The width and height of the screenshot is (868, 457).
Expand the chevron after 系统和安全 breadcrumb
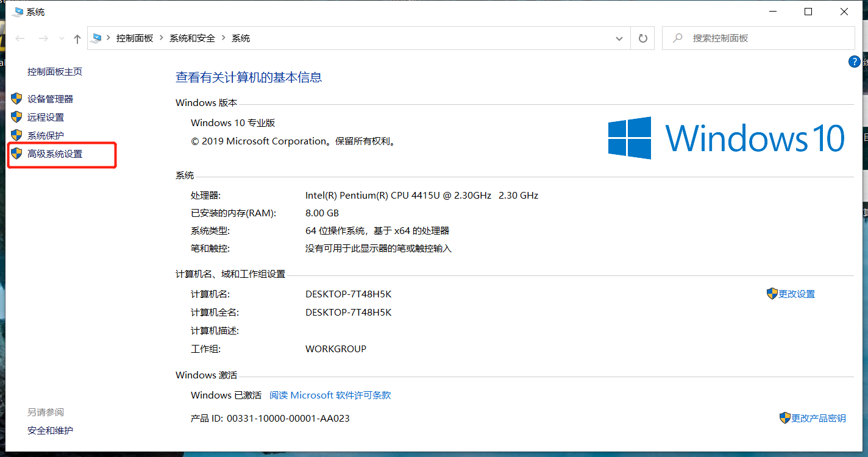224,38
